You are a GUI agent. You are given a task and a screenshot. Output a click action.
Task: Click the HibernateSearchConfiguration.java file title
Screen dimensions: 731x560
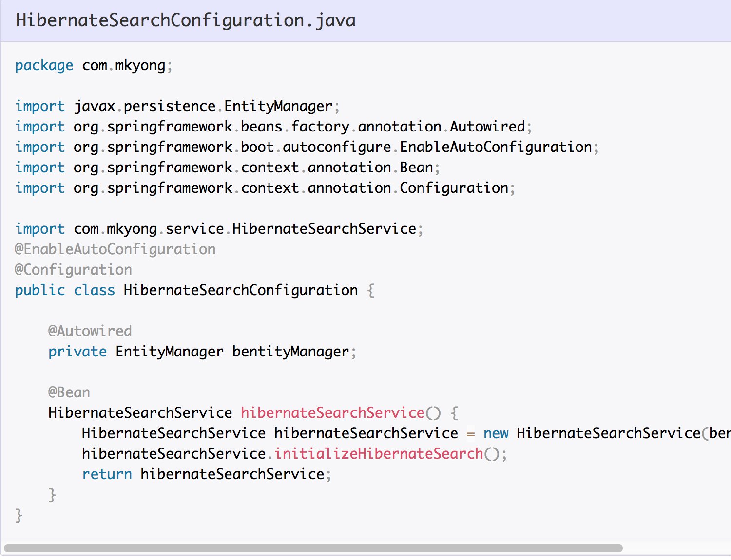tap(186, 20)
